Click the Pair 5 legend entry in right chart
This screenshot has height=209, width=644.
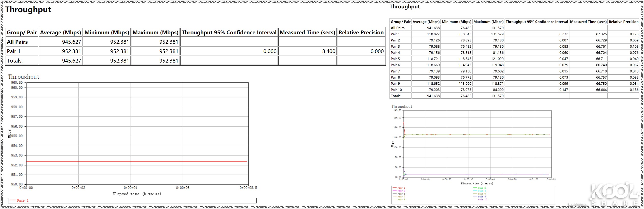tap(401, 194)
